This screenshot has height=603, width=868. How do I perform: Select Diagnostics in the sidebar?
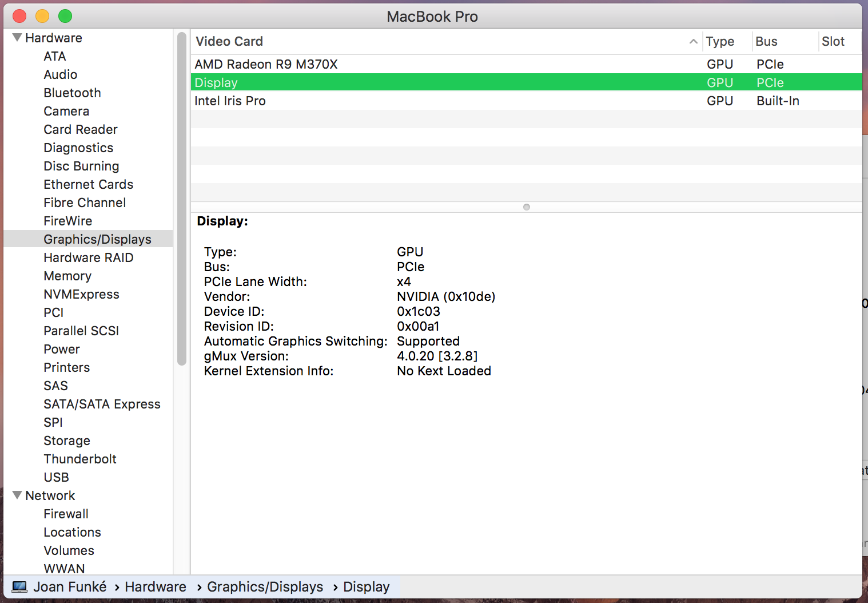click(x=78, y=148)
